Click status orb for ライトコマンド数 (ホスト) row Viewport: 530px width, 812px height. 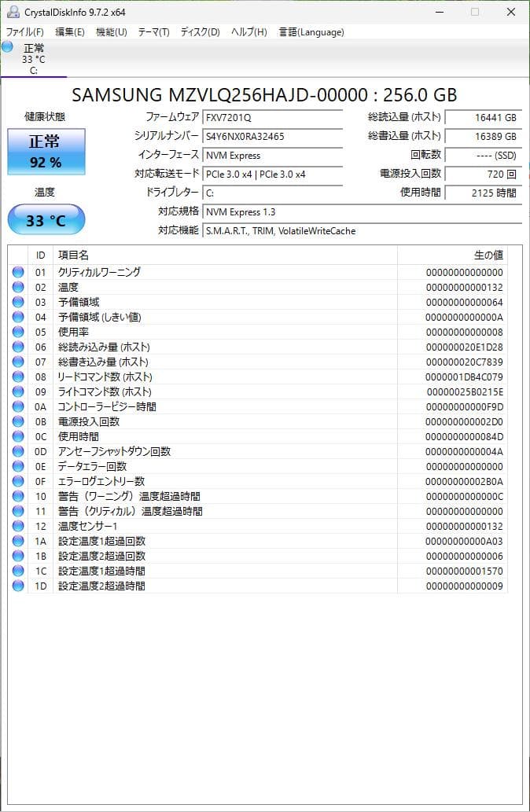click(18, 391)
